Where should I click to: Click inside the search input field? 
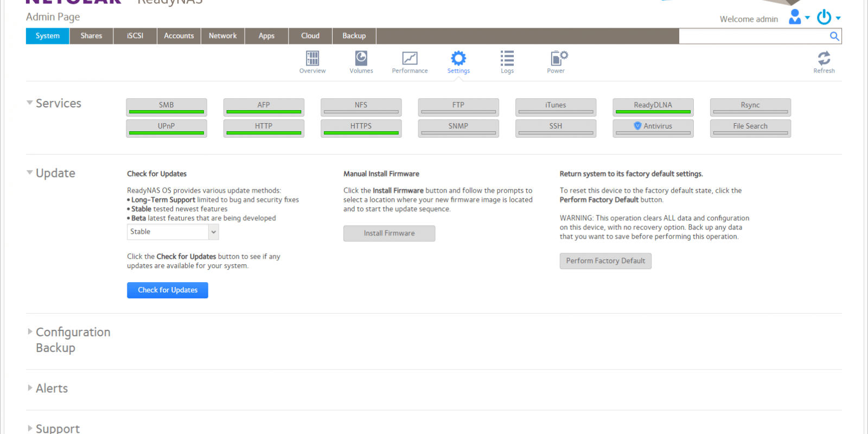(x=754, y=36)
